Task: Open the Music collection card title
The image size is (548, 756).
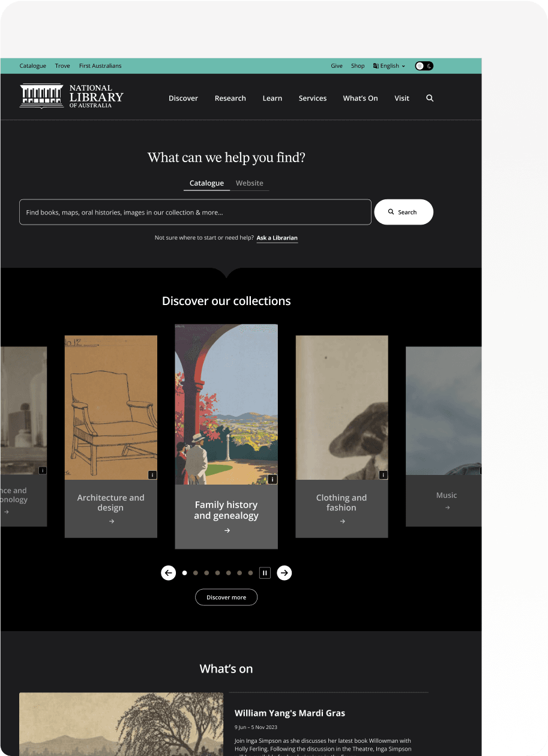Action: coord(447,495)
